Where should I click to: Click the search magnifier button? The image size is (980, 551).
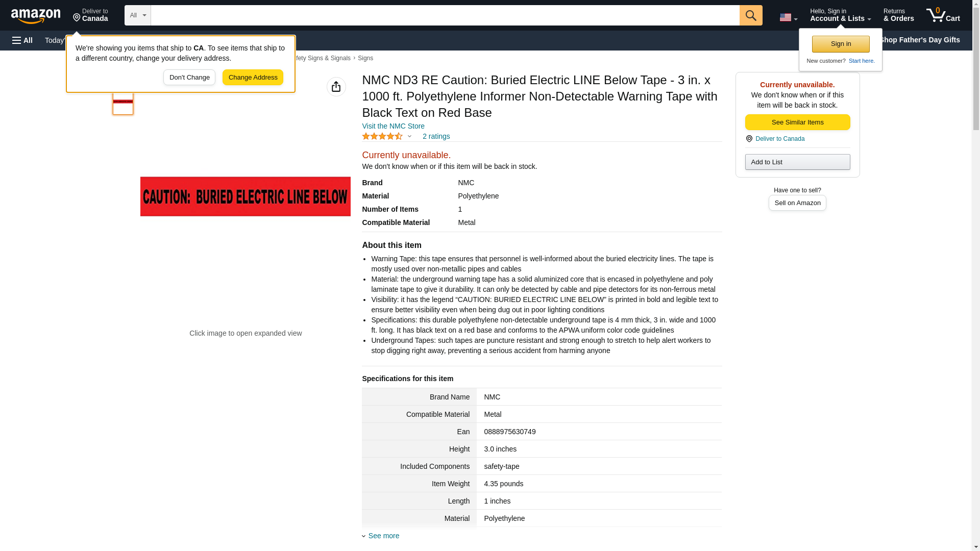point(750,15)
